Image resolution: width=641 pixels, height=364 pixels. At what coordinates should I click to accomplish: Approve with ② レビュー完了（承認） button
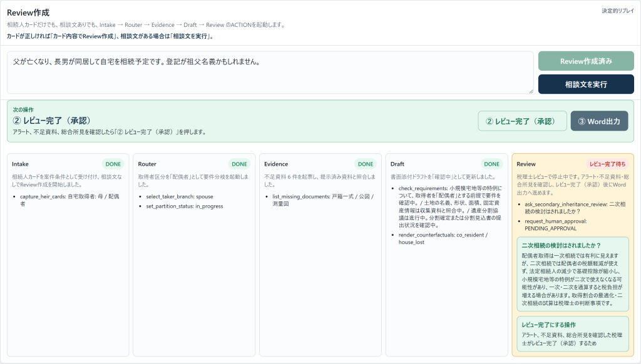(x=523, y=121)
